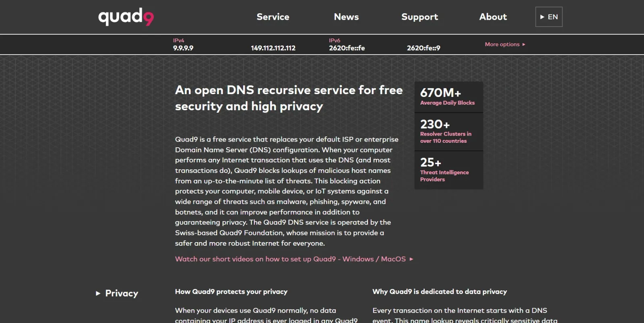Click the arrow icon after Windows / MacOS link

pos(411,259)
